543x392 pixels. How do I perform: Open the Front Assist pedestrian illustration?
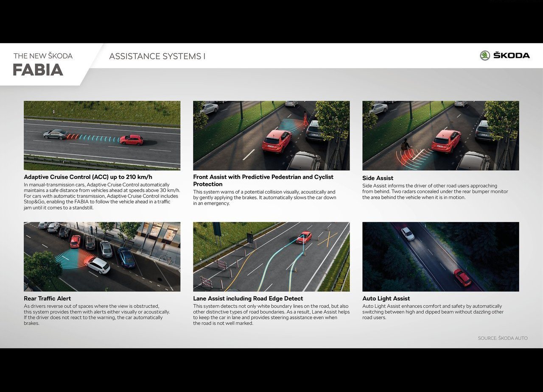(x=271, y=136)
